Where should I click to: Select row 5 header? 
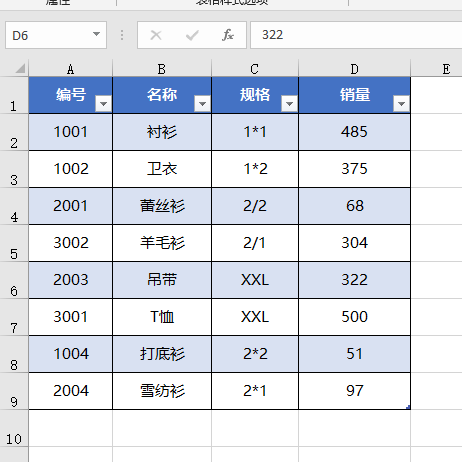point(14,243)
